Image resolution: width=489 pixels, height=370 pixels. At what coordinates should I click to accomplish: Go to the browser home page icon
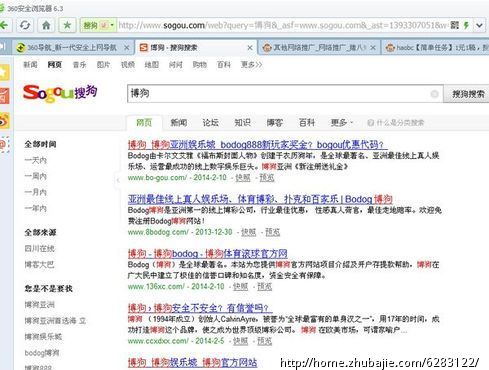[x=46, y=25]
